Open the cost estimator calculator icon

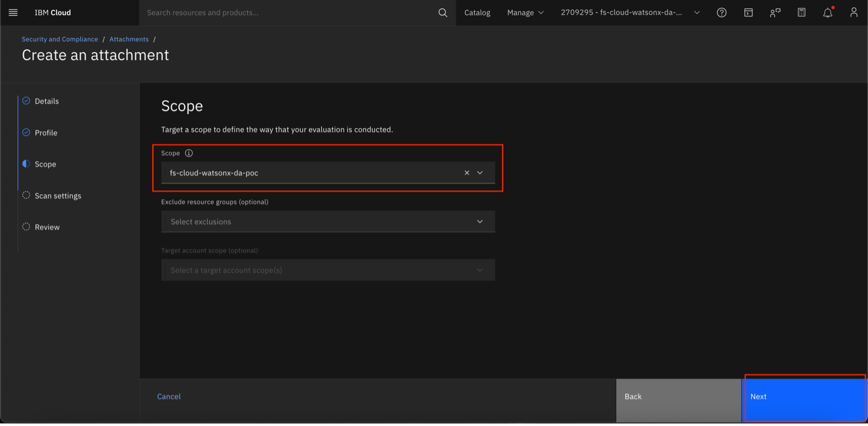[x=801, y=13]
